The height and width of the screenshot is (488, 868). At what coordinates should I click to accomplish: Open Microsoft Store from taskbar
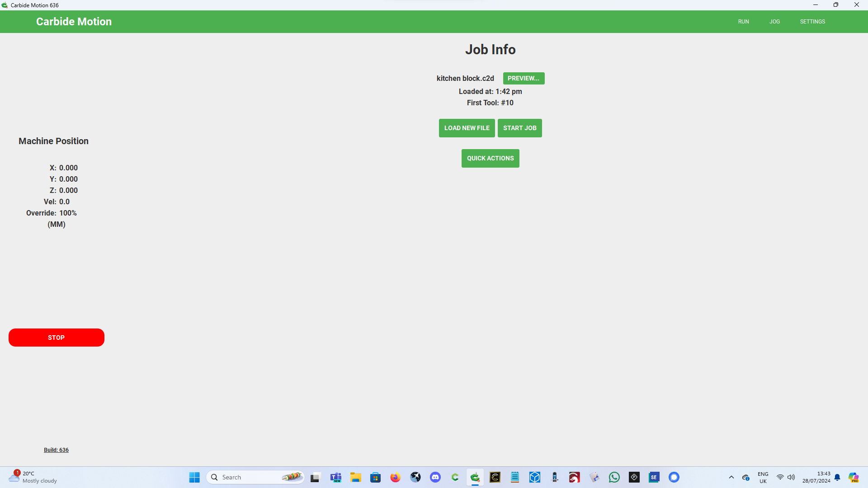pos(376,477)
